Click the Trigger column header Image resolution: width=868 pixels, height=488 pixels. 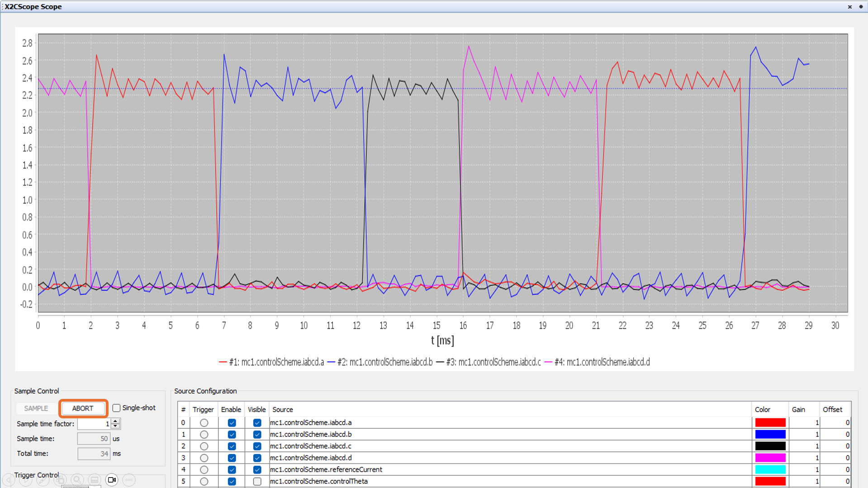[203, 410]
